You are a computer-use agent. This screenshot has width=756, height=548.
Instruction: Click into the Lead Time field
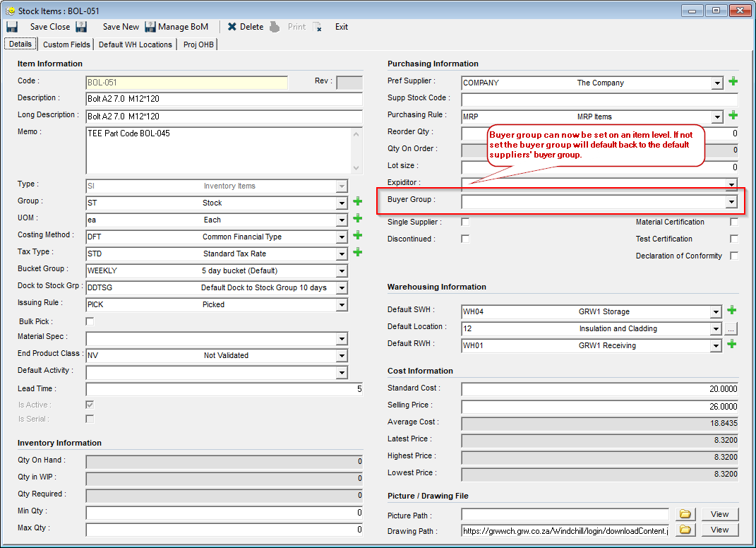(224, 390)
